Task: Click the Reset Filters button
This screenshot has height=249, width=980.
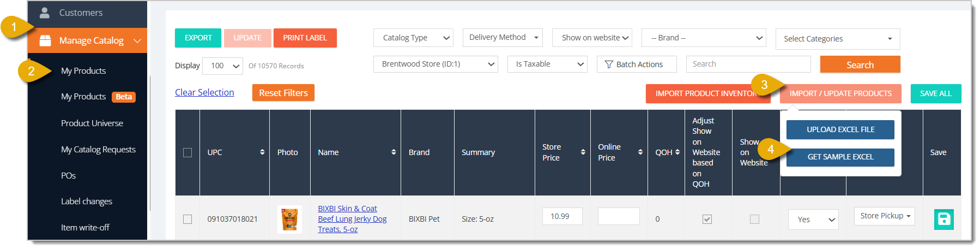Action: click(283, 93)
